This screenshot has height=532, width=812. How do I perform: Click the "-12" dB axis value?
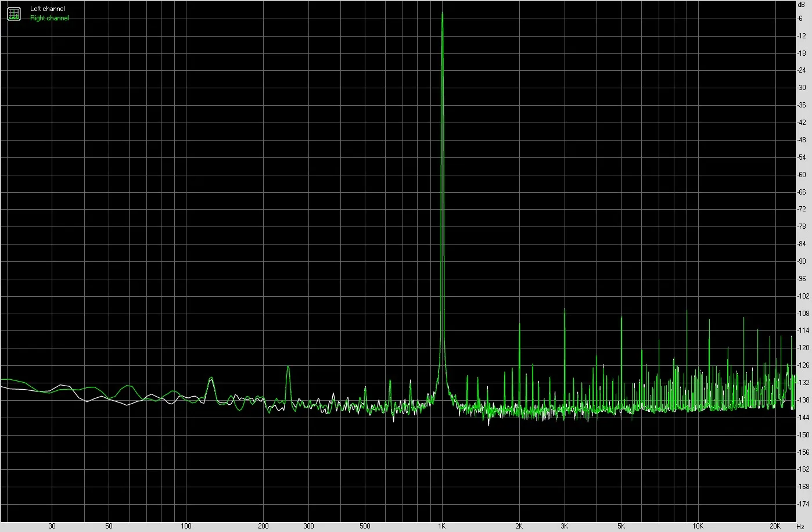point(802,36)
